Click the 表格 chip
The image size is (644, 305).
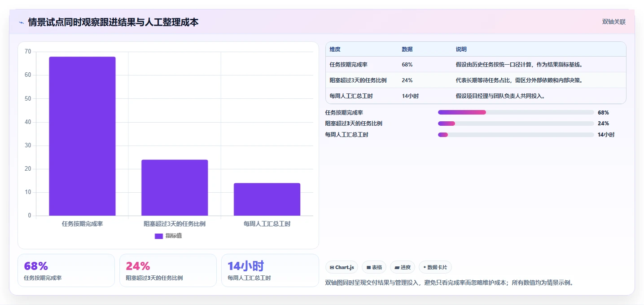tap(374, 267)
